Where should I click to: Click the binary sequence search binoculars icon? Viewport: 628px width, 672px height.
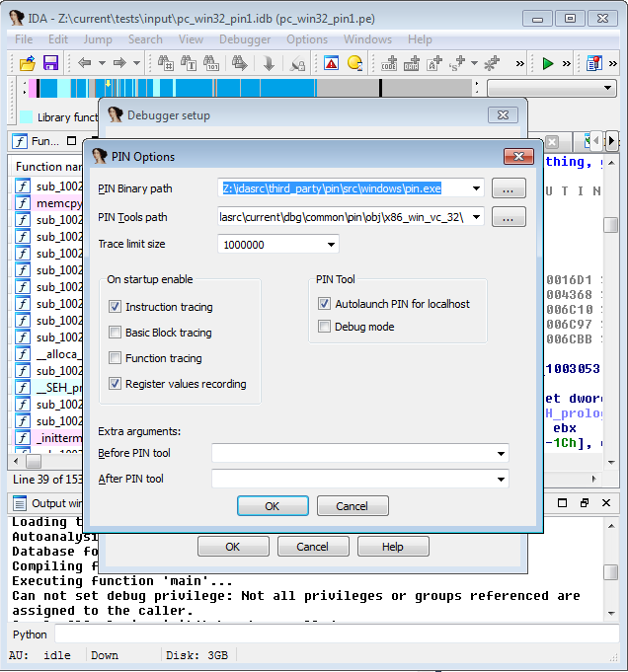point(210,63)
